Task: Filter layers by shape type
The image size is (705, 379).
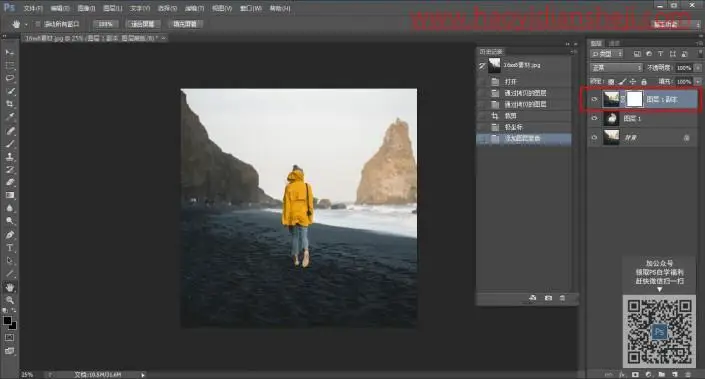Action: (673, 54)
